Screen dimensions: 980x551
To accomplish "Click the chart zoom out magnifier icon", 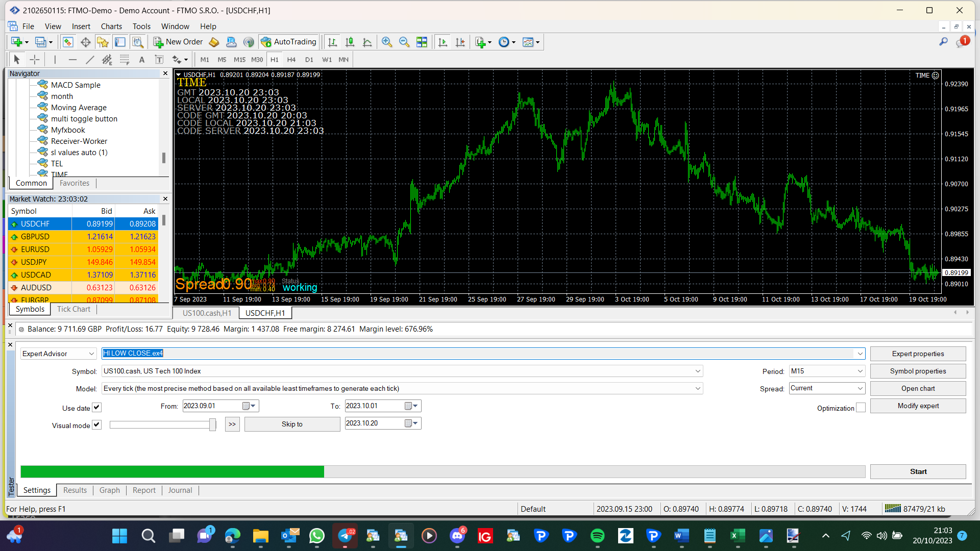I will 404,42.
